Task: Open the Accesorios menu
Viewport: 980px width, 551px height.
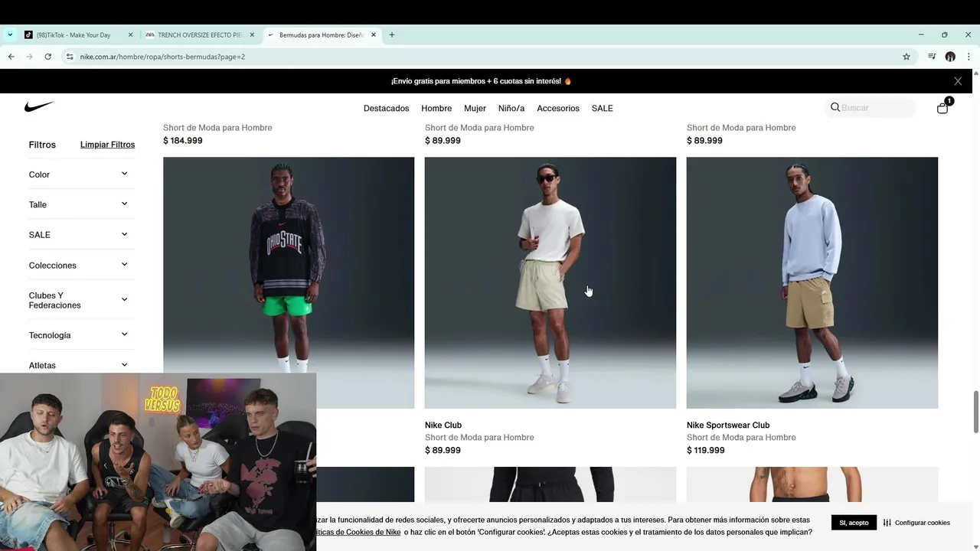Action: 558,108
